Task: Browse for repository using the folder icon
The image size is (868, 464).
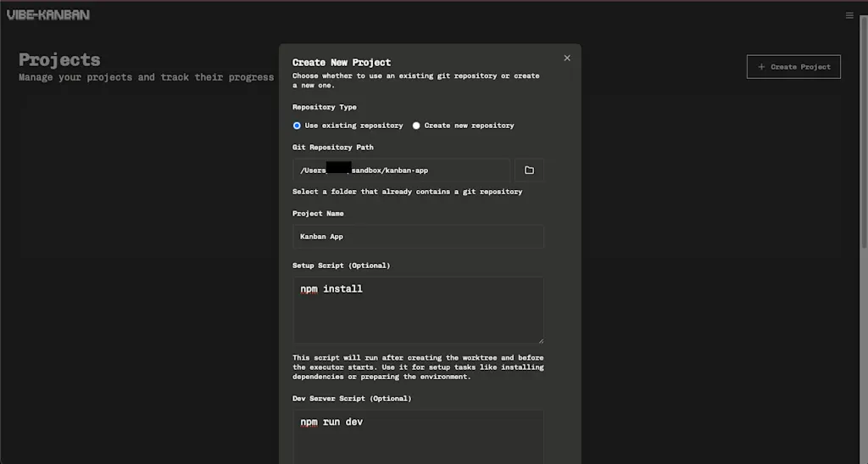Action: pyautogui.click(x=529, y=170)
